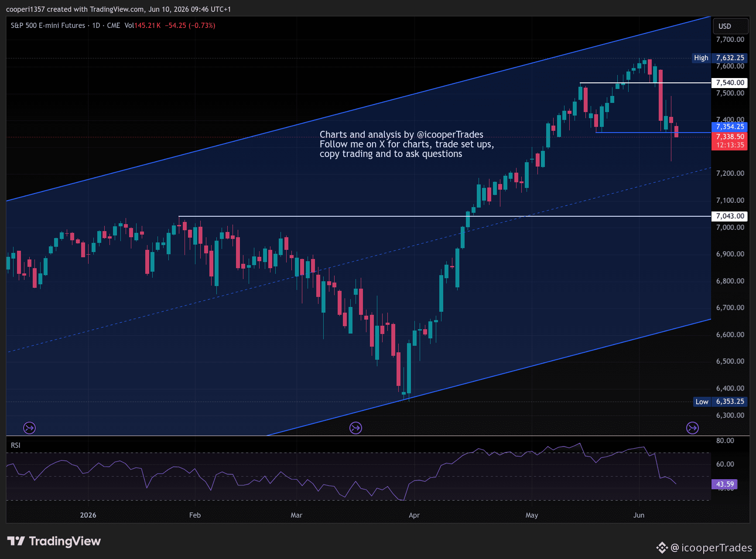Click the 80.00 RSI scale value
Viewport: 756px width, 559px height.
725,440
